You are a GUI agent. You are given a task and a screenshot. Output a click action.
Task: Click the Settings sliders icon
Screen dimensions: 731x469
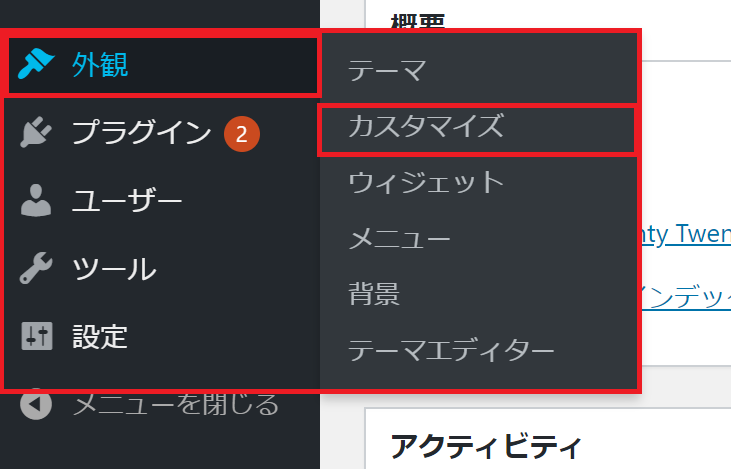click(37, 336)
